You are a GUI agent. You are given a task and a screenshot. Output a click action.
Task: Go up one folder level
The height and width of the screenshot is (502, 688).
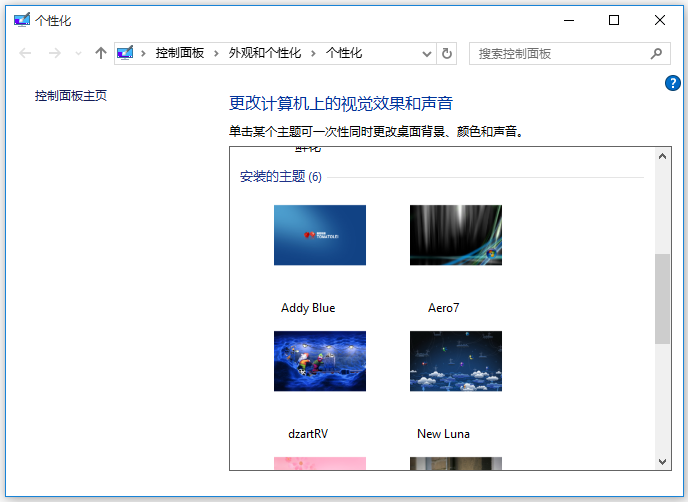(x=100, y=53)
